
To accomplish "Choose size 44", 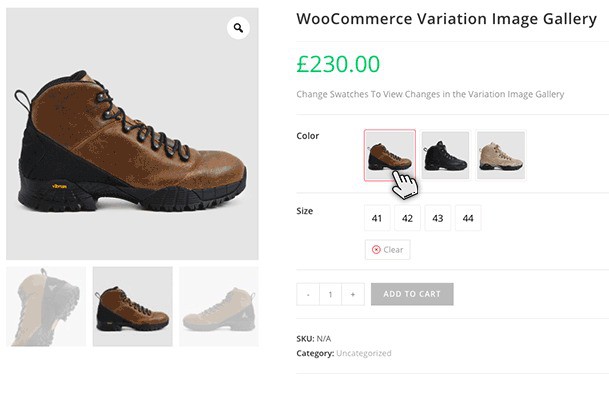I will 467,218.
